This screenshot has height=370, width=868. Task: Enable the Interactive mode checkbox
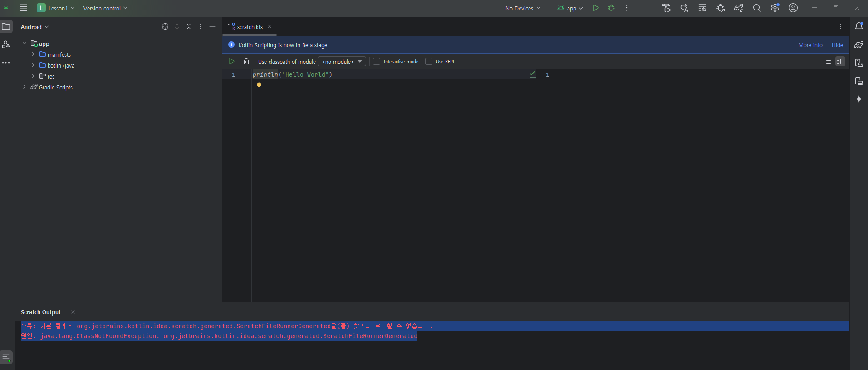pos(377,61)
